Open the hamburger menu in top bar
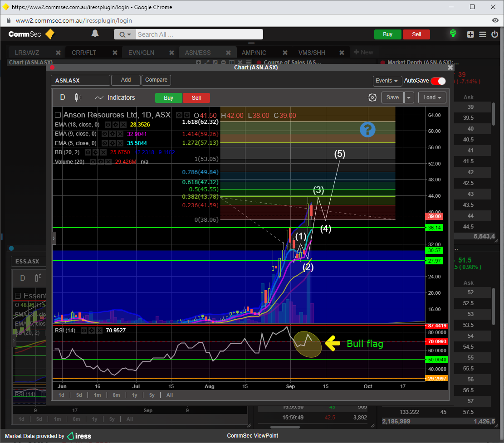 (x=482, y=34)
